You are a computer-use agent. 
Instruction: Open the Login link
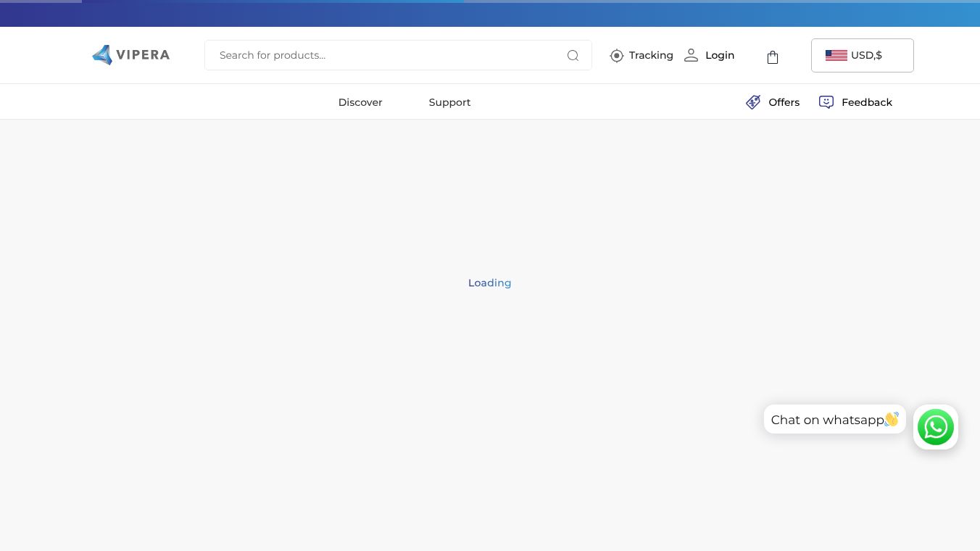720,55
